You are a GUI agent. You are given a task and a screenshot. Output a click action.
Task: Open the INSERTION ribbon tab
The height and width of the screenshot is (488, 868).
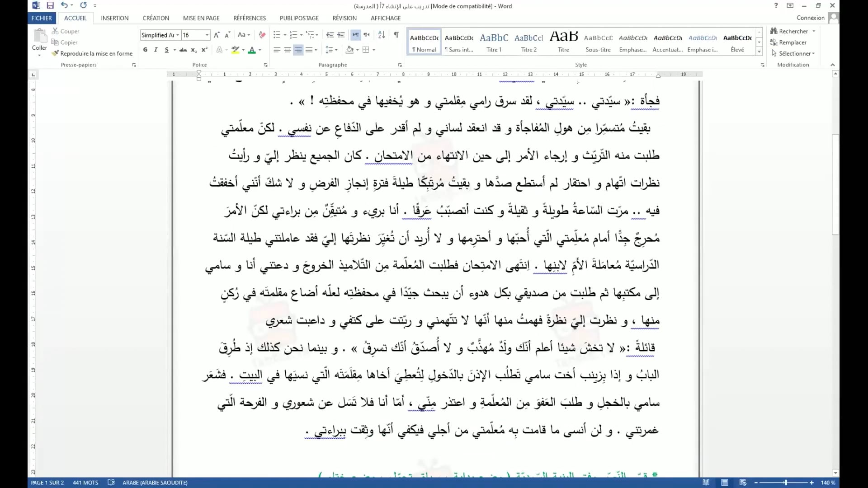coord(114,18)
